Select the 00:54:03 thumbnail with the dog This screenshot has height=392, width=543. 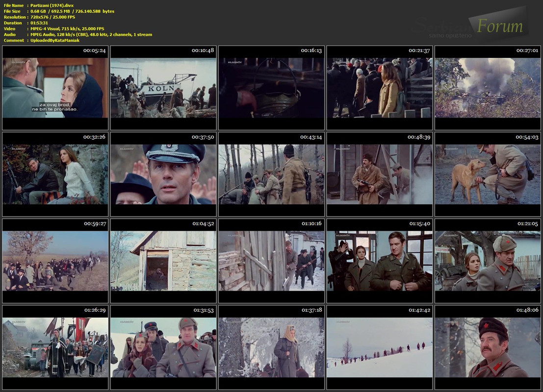pyautogui.click(x=488, y=174)
